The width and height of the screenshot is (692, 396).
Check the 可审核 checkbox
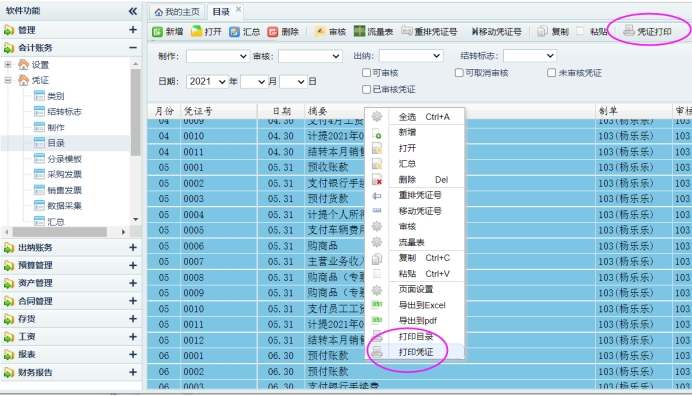click(x=366, y=72)
